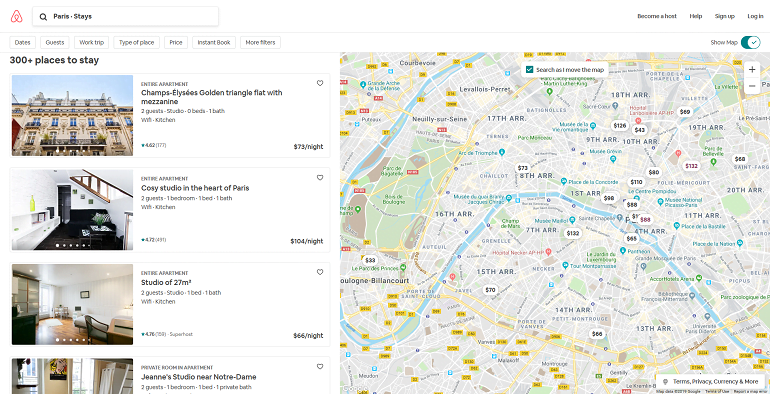Viewport: 770px width, 394px height.
Task: Click the Sacré-Cœur landmark icon
Action: 615,106
